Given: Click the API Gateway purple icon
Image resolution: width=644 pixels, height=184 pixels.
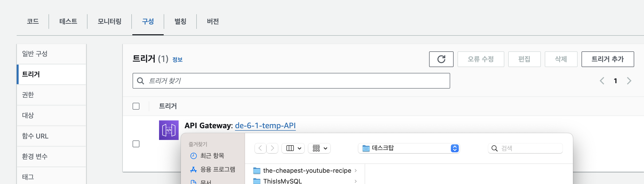Looking at the screenshot, I should coord(169,130).
